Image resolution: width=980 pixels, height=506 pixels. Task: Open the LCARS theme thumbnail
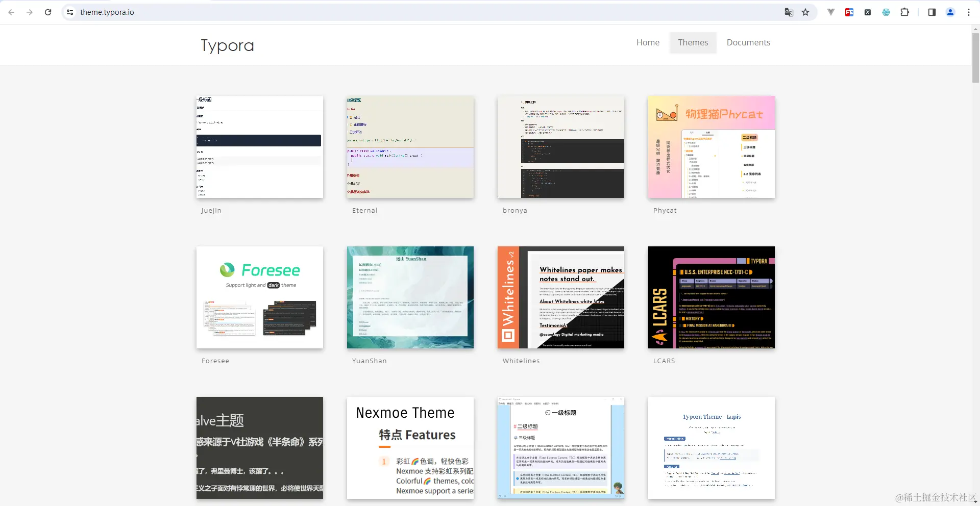click(712, 297)
